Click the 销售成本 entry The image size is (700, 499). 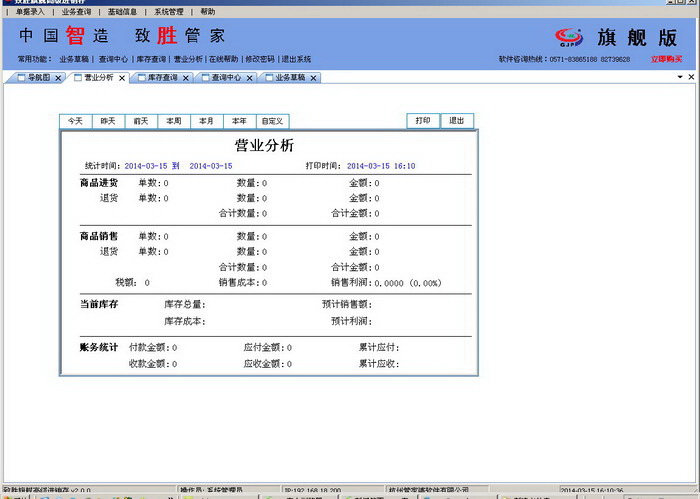[243, 283]
